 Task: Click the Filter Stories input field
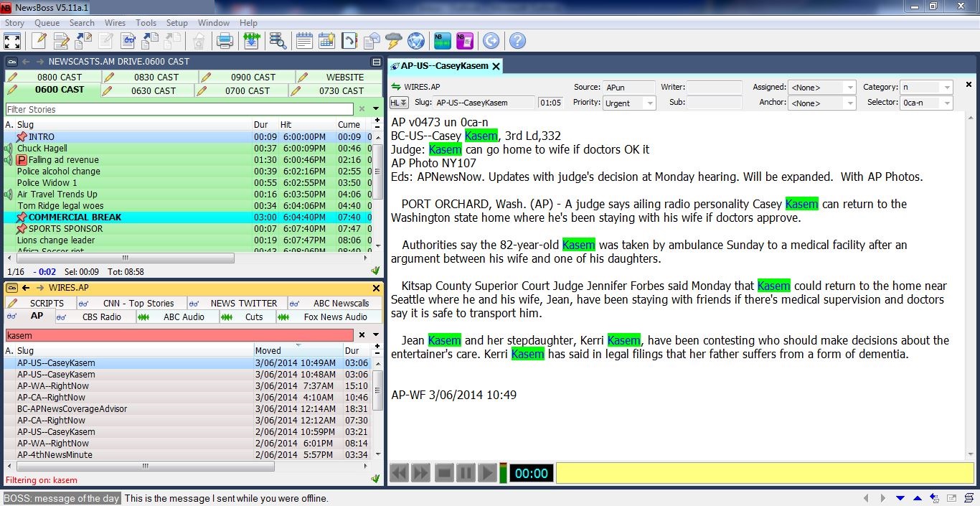click(x=179, y=110)
